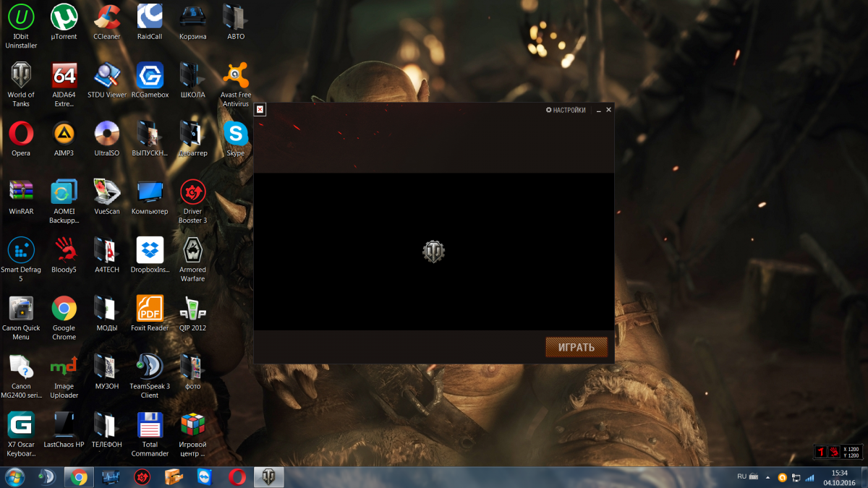
Task: Select the Driver Booster 3 desktop icon
Action: [x=192, y=202]
